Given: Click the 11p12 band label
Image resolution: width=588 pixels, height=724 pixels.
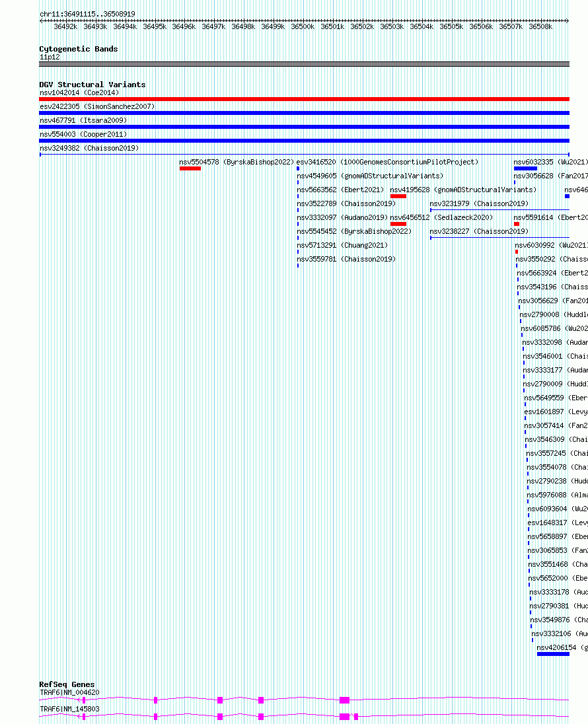Looking at the screenshot, I should (50, 57).
